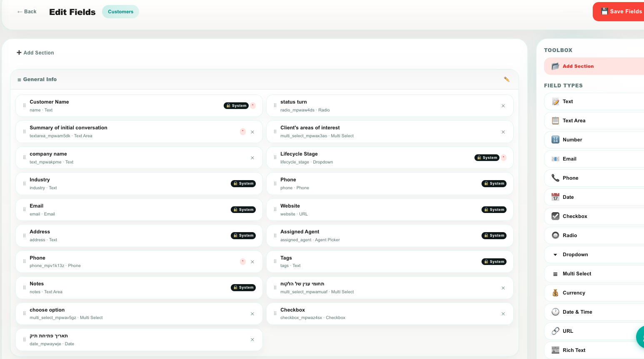644x359 pixels.
Task: Add a Currency field type
Action: (x=594, y=293)
